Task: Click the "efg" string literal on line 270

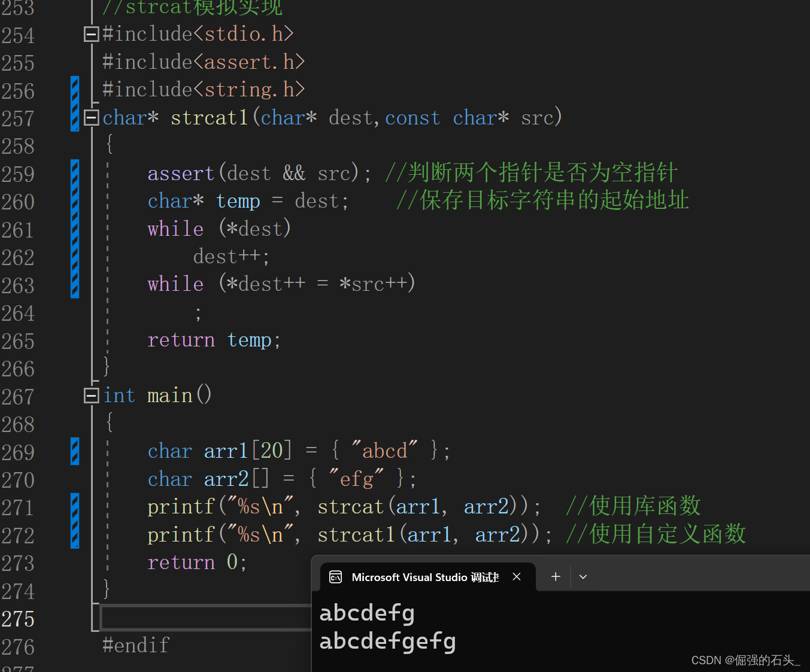Action: click(356, 479)
